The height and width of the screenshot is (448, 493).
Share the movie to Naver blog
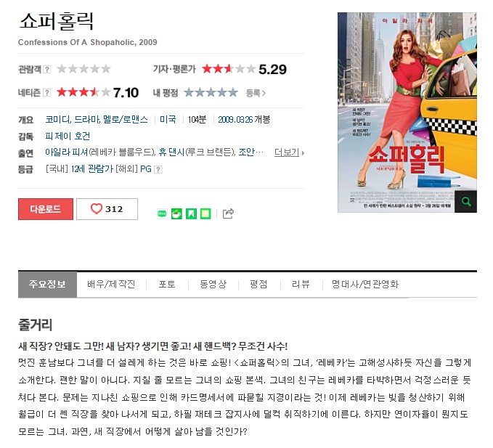tap(162, 213)
